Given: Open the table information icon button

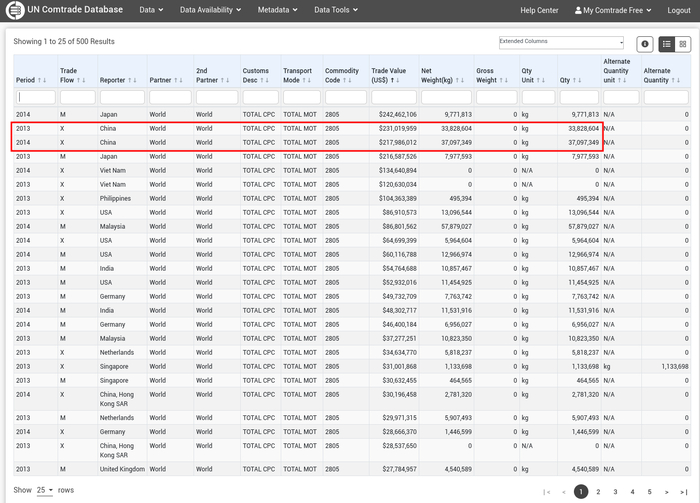Looking at the screenshot, I should tap(645, 44).
